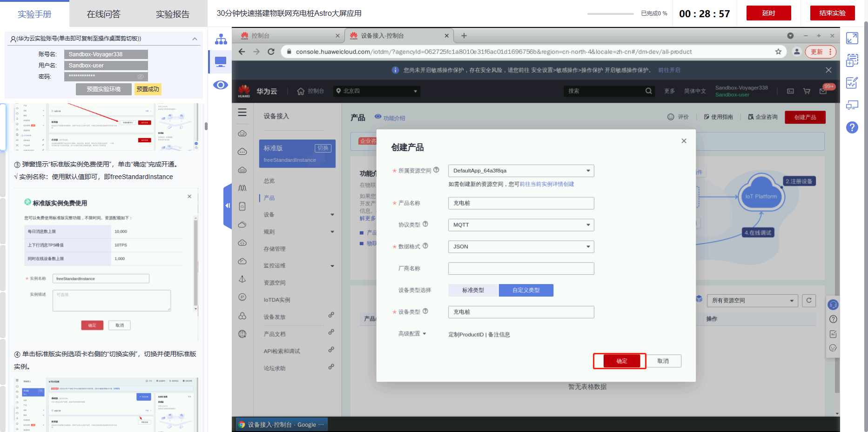Open the 数据格式 JSON dropdown
The image size is (868, 432).
coord(521,247)
